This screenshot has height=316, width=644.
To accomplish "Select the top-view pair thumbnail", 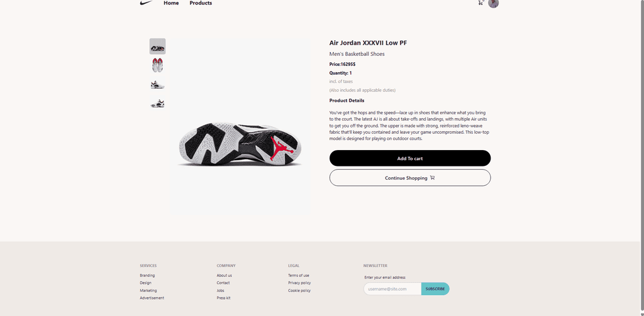I will pyautogui.click(x=157, y=65).
